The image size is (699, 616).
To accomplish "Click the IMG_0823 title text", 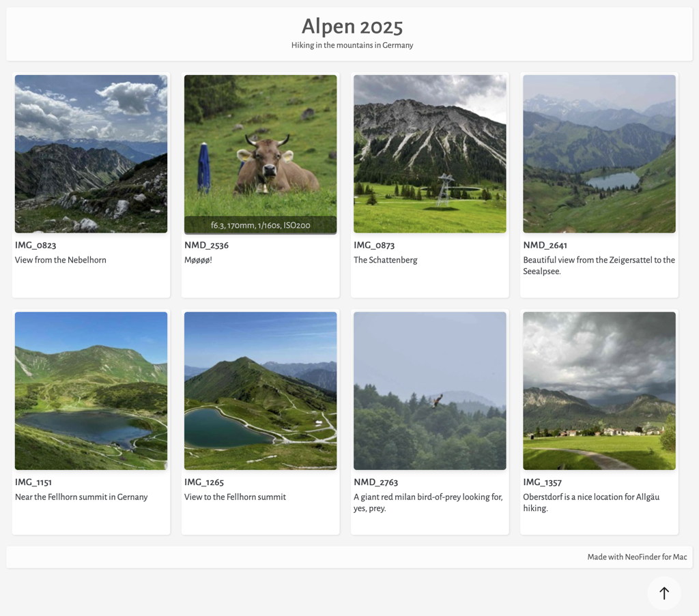I will (x=35, y=246).
